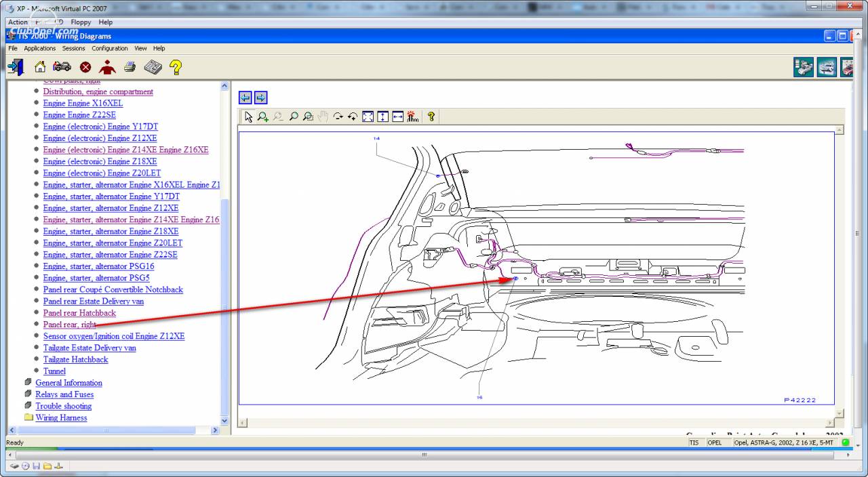
Task: Open Distribution, engine compartment link
Action: pos(98,91)
